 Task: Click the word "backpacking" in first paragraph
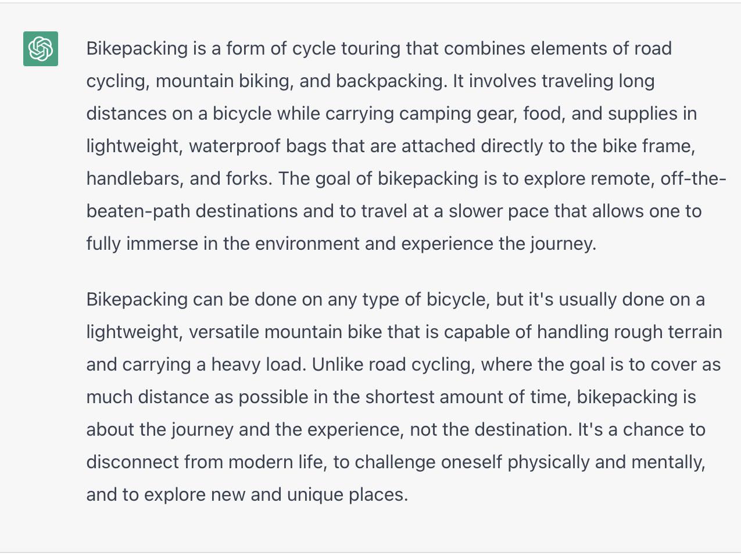391,81
